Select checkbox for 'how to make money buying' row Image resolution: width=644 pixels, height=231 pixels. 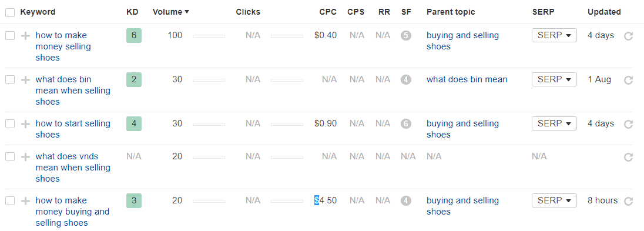[x=10, y=201]
